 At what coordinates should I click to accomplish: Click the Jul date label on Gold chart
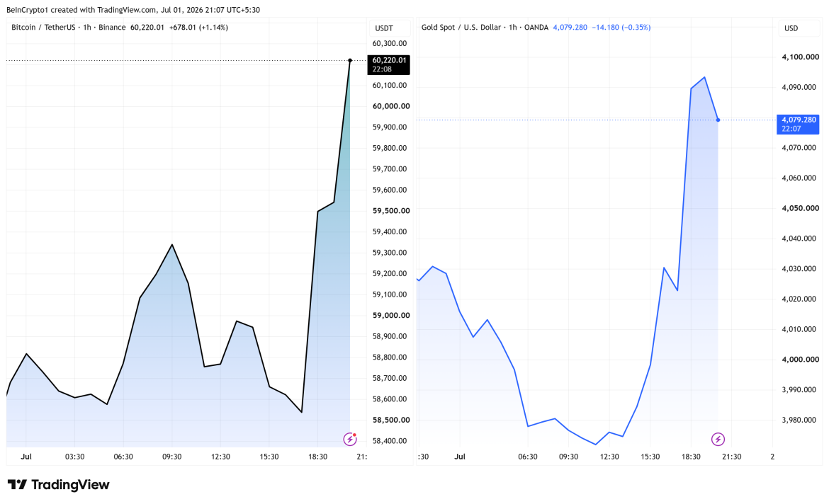coord(459,457)
